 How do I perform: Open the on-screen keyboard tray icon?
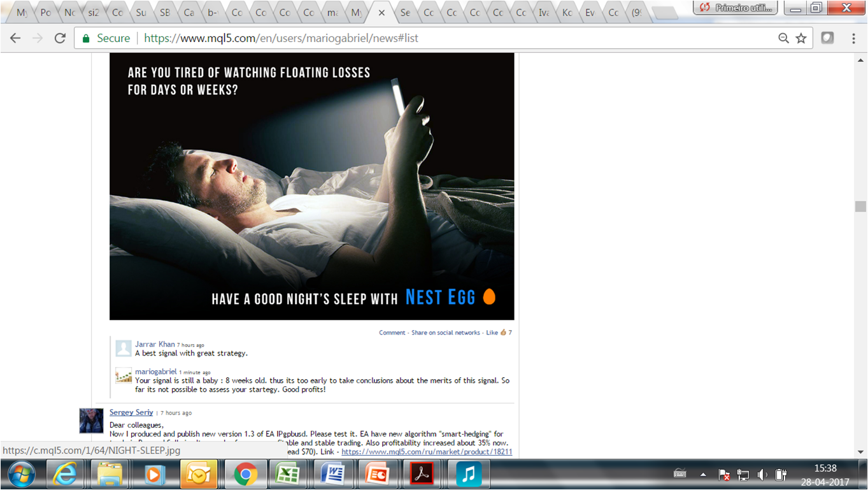(680, 473)
